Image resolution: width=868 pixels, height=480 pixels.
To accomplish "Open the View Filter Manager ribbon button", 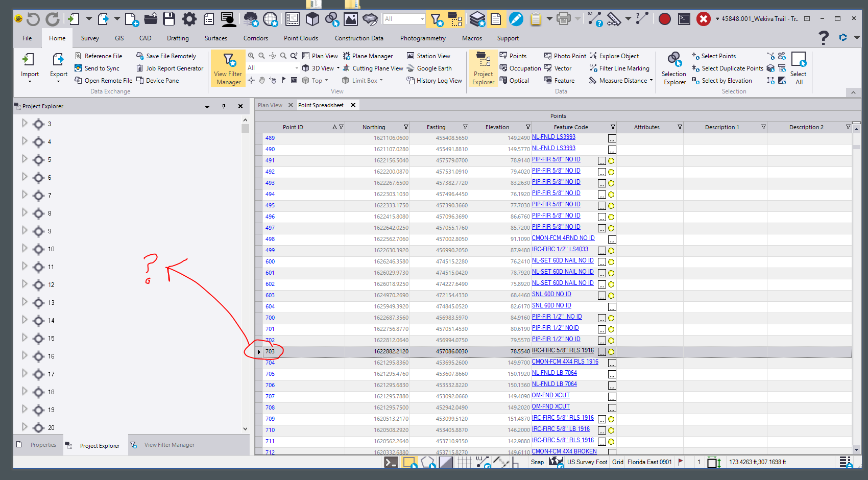I will click(x=228, y=68).
